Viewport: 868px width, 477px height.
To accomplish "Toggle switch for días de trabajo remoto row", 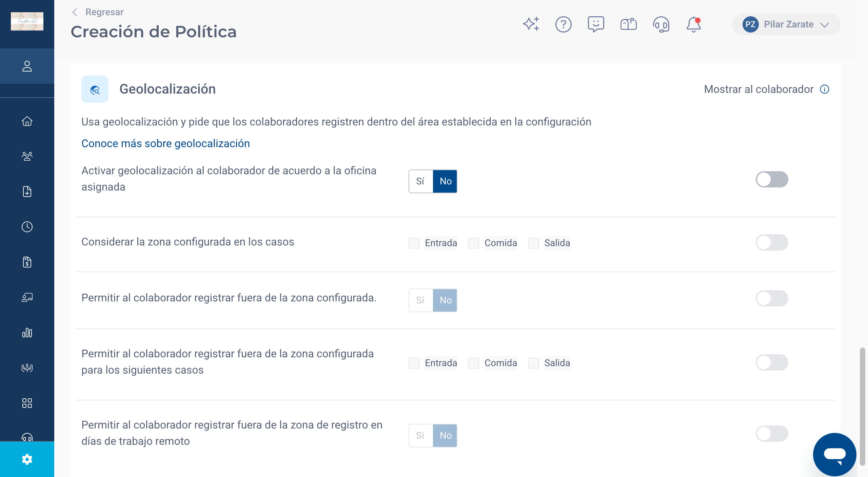I will click(772, 434).
